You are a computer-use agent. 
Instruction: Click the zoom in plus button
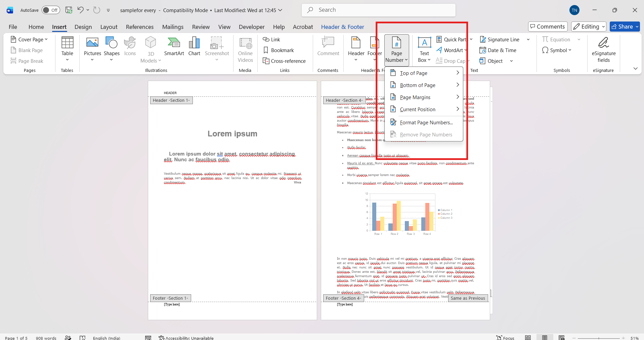point(624,338)
